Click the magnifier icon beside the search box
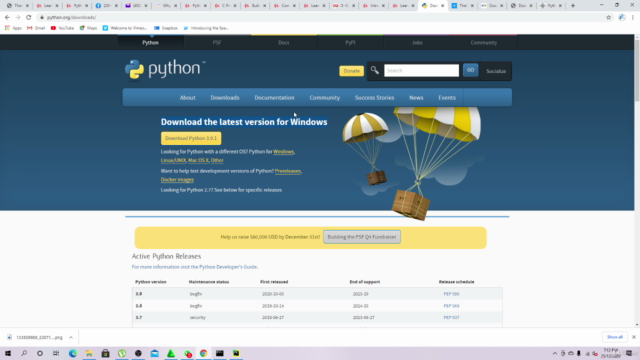This screenshot has width=640, height=360. pyautogui.click(x=375, y=70)
